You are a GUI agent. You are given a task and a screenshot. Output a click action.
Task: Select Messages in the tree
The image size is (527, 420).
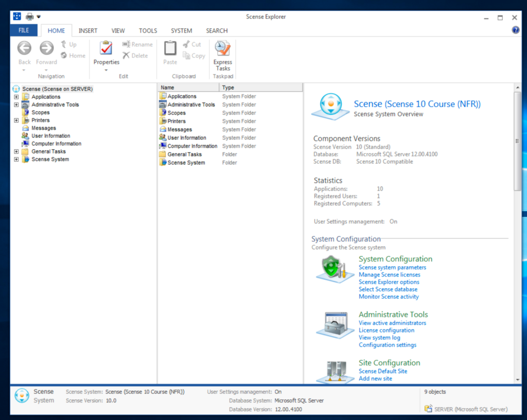44,128
